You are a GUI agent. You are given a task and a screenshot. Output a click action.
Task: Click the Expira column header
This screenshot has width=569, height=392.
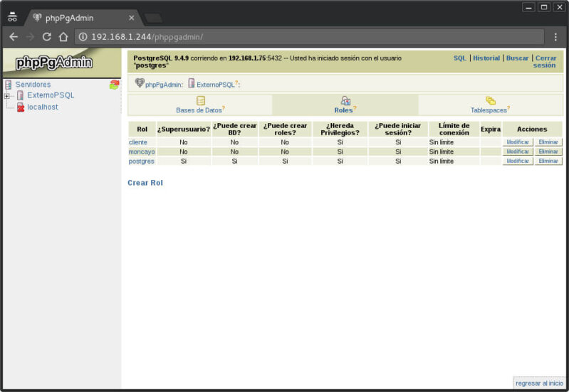(x=491, y=129)
